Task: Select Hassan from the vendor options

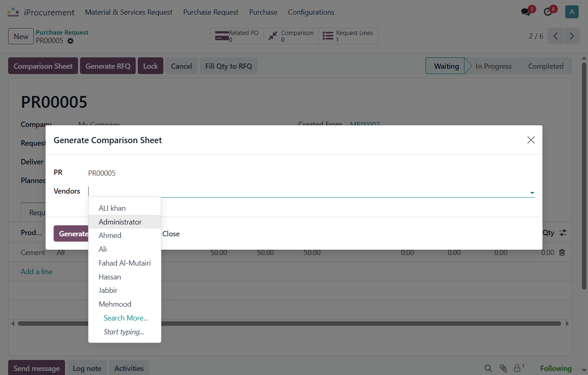Action: (x=125, y=277)
